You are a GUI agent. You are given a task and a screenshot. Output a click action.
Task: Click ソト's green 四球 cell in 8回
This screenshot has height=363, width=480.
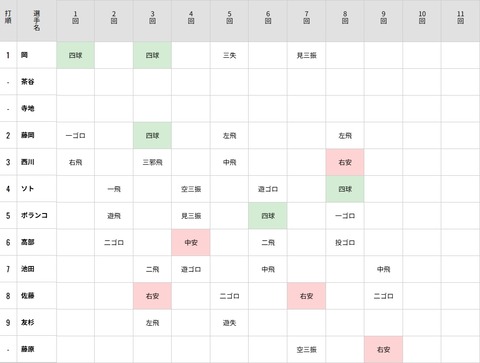click(x=345, y=189)
